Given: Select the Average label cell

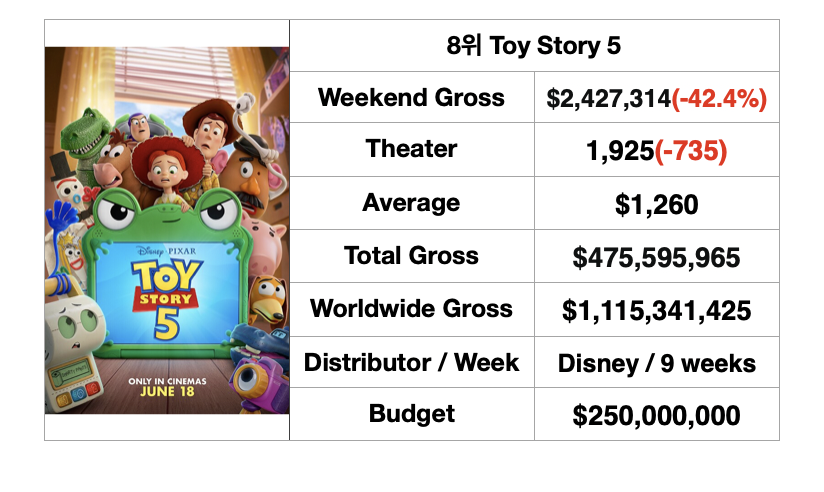Looking at the screenshot, I should pos(411,203).
